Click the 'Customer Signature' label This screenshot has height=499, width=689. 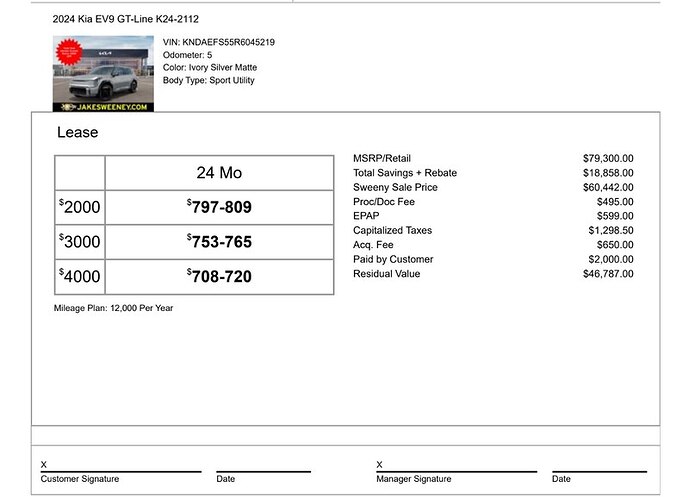click(80, 479)
